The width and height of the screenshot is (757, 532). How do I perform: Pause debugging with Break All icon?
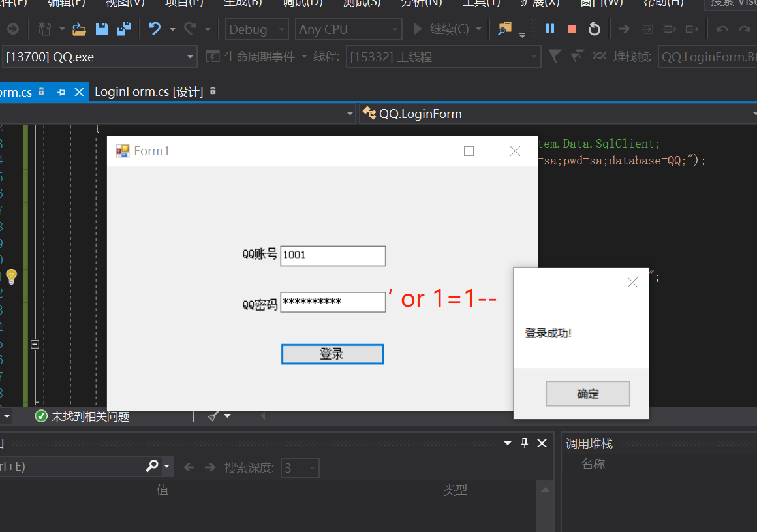[x=550, y=29]
